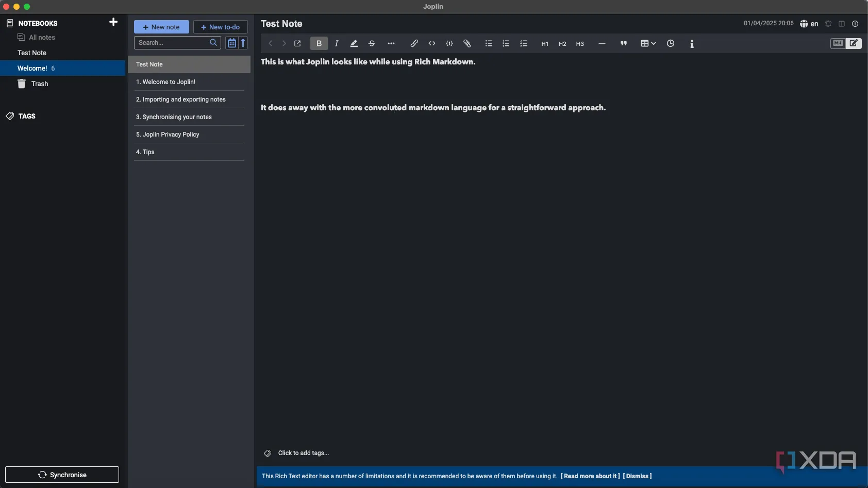The height and width of the screenshot is (488, 868).
Task: Set an alarm with bell icon
Action: coord(828,24)
